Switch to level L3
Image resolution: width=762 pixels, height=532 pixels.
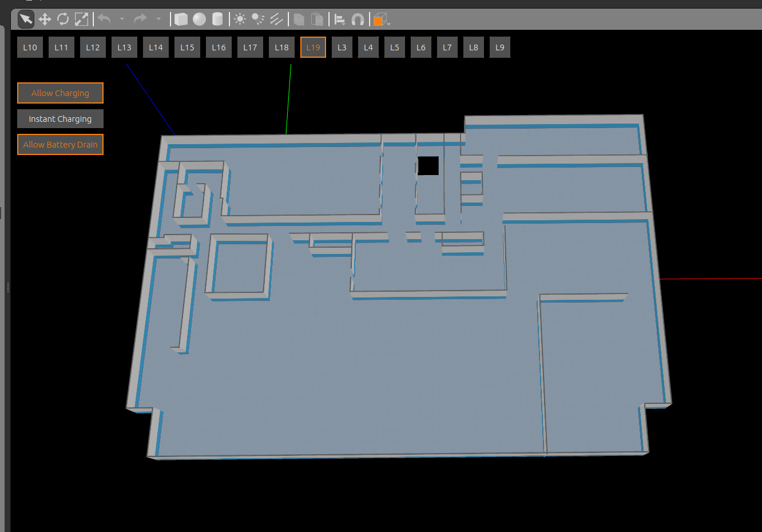pyautogui.click(x=342, y=47)
